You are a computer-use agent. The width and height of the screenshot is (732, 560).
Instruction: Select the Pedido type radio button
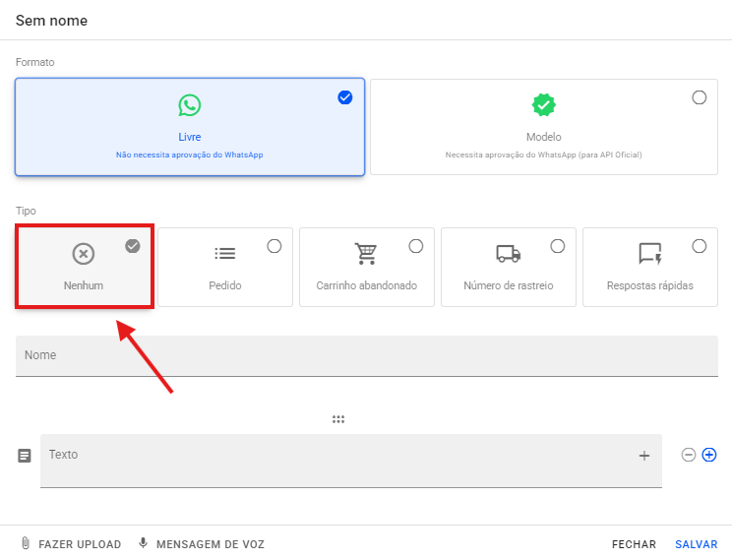point(274,246)
